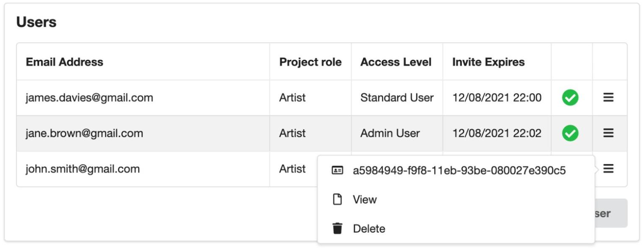Click the ID card icon in popup menu

click(x=337, y=171)
